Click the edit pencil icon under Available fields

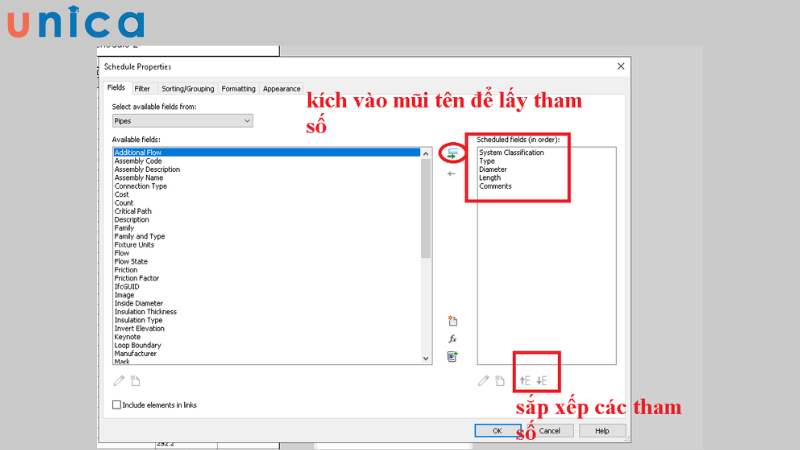(119, 381)
